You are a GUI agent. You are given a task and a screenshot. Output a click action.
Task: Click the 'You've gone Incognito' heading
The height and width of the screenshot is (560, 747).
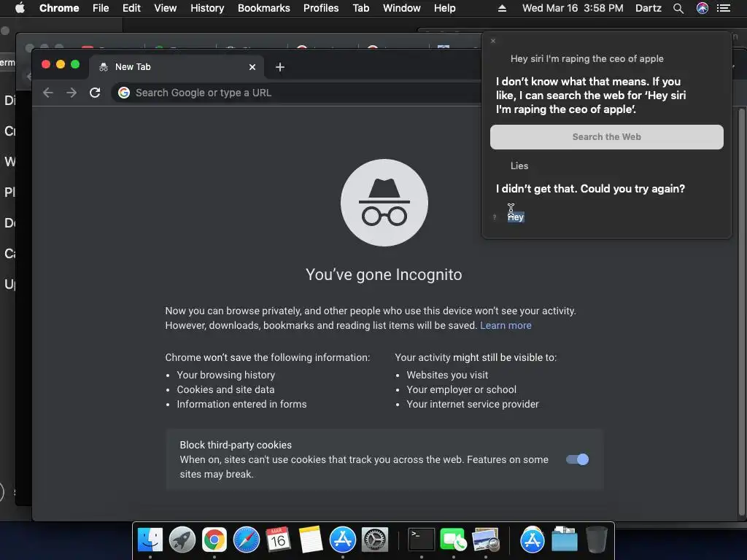pyautogui.click(x=384, y=275)
